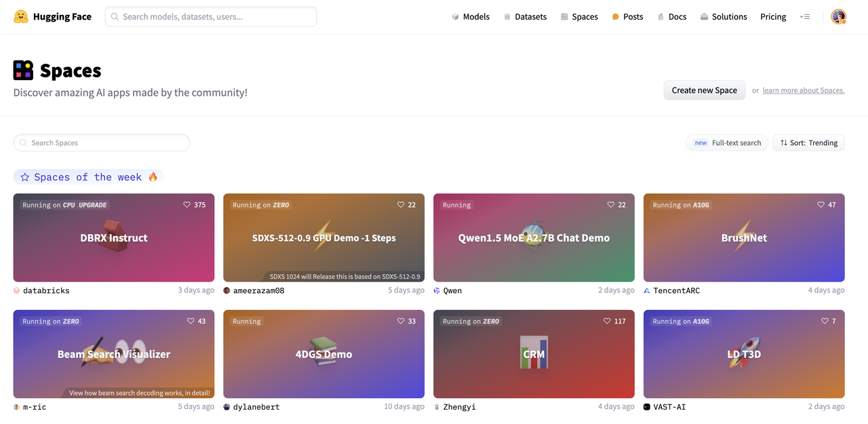The height and width of the screenshot is (424, 868).
Task: Go to the Models nav item
Action: 471,17
